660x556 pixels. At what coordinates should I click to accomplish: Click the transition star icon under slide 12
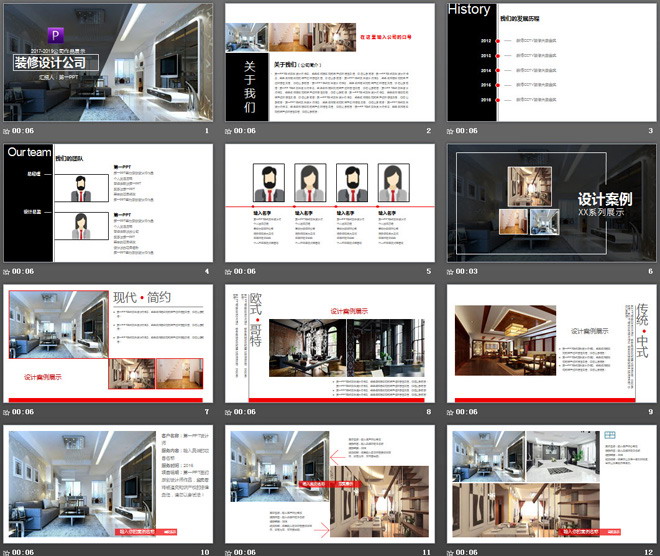pos(453,551)
